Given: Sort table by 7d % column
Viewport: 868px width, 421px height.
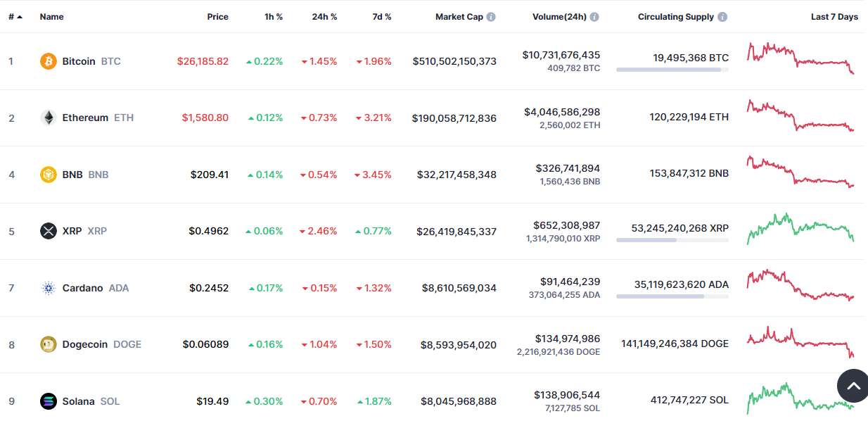Looking at the screenshot, I should click(382, 17).
